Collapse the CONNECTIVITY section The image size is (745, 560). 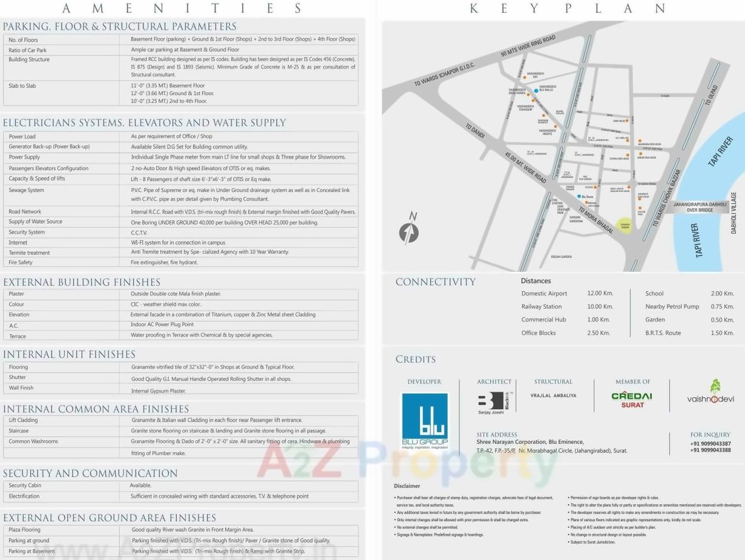435,281
